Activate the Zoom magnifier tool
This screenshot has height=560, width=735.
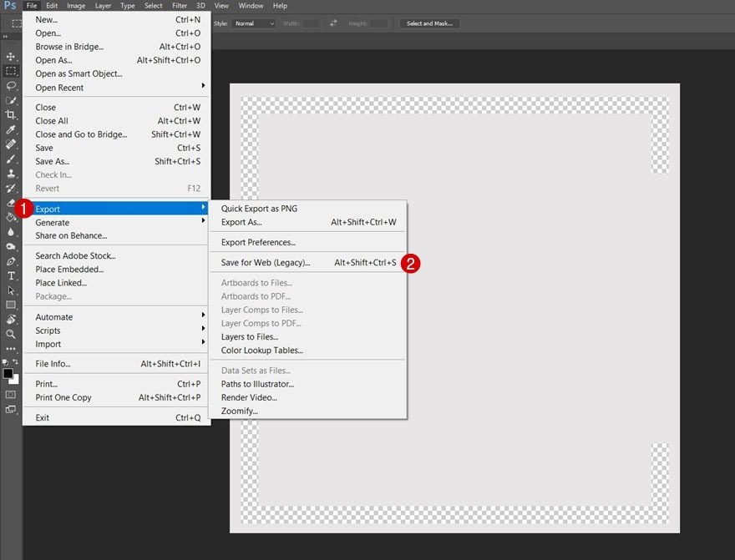coord(11,334)
